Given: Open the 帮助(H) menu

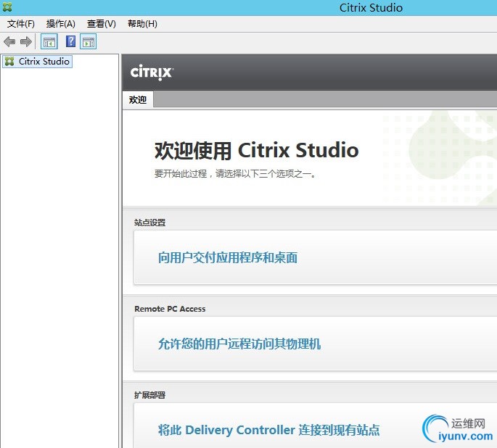Looking at the screenshot, I should pos(142,24).
